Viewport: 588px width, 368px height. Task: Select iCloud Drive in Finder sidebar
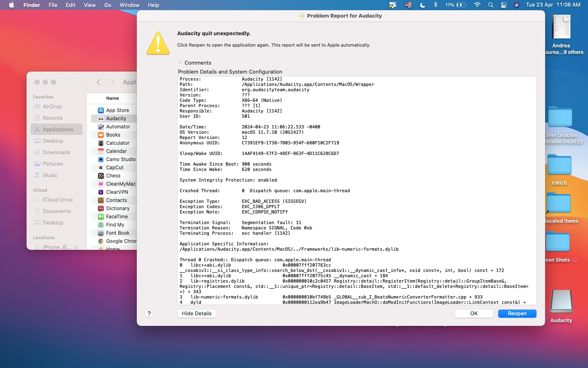tap(56, 200)
